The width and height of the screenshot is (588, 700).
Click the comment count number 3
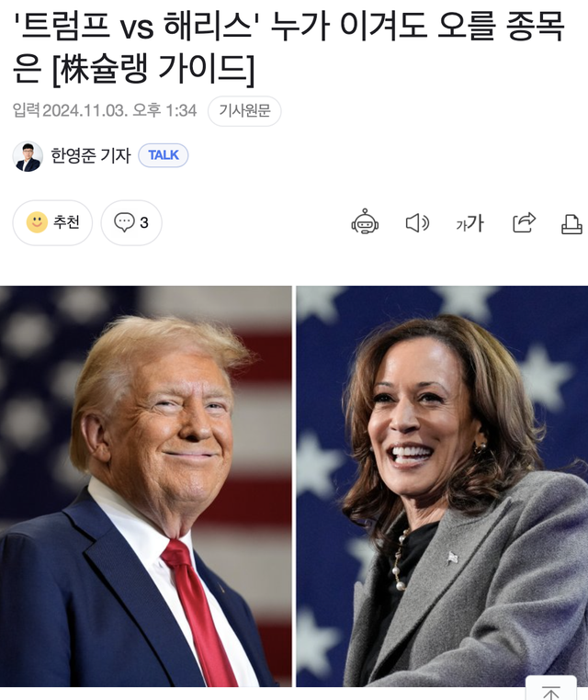click(143, 222)
